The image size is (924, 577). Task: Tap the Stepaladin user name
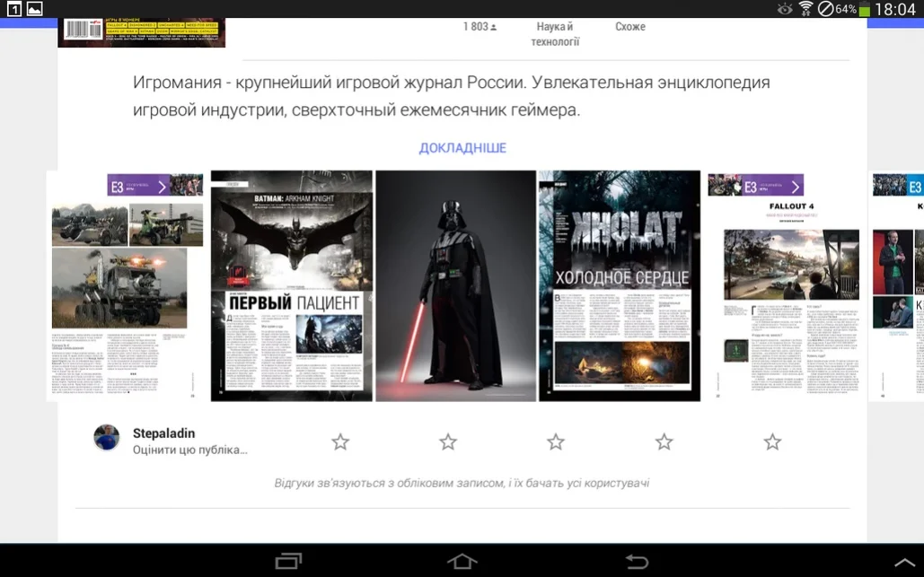point(163,433)
